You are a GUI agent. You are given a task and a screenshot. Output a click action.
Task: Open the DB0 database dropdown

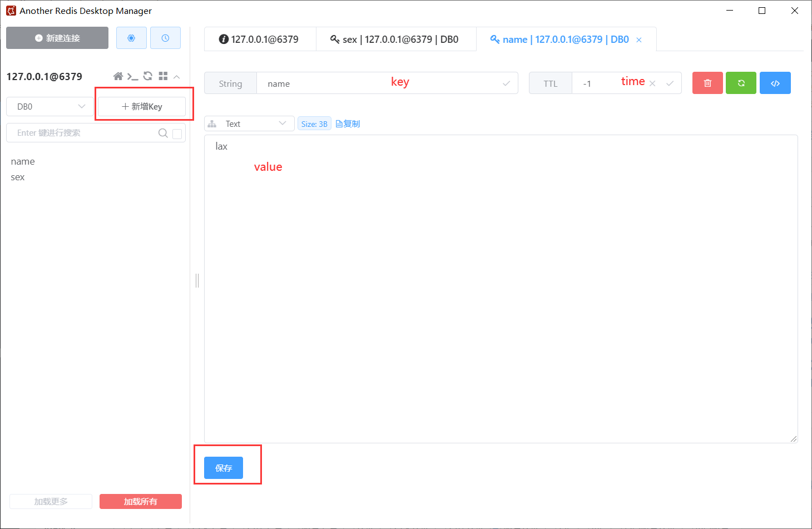(x=50, y=106)
